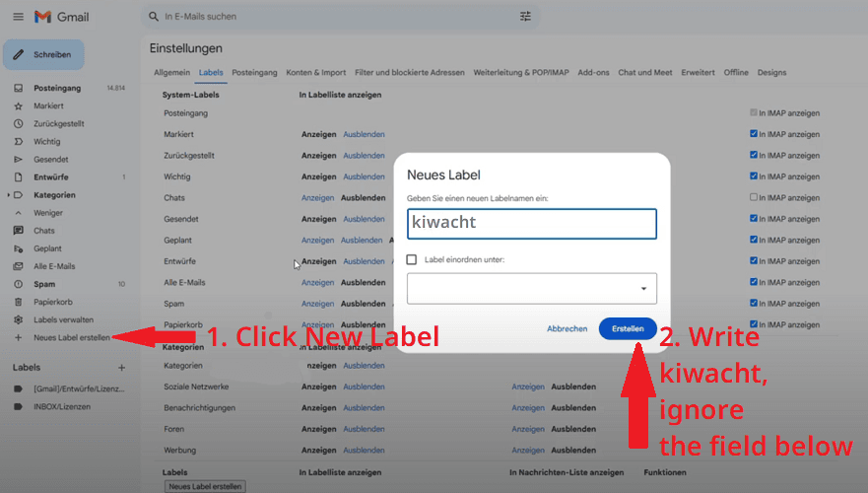This screenshot has height=493, width=868.
Task: Switch to the Konten & Import tab
Action: (315, 73)
